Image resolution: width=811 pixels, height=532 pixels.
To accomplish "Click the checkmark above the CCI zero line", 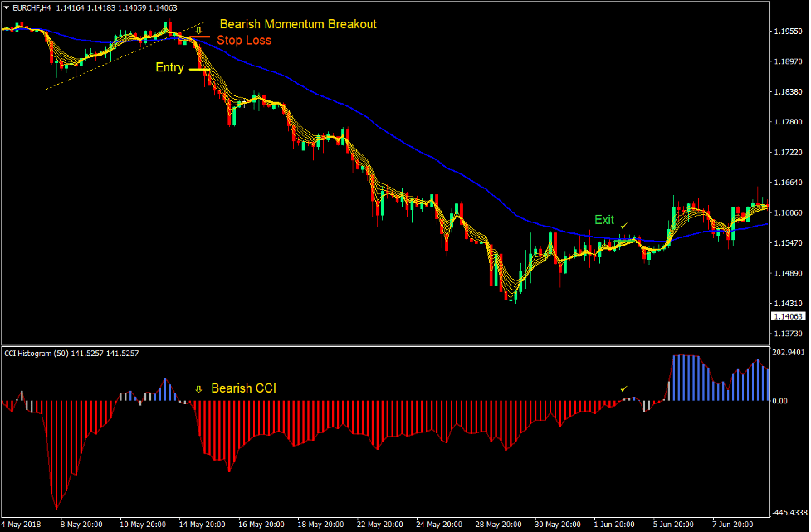I will point(623,388).
